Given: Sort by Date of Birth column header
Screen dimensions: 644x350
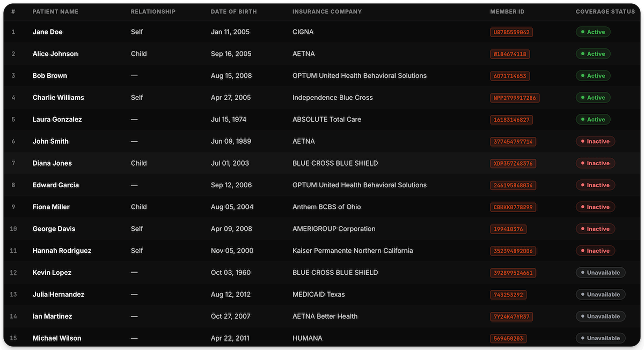Looking at the screenshot, I should tap(233, 12).
